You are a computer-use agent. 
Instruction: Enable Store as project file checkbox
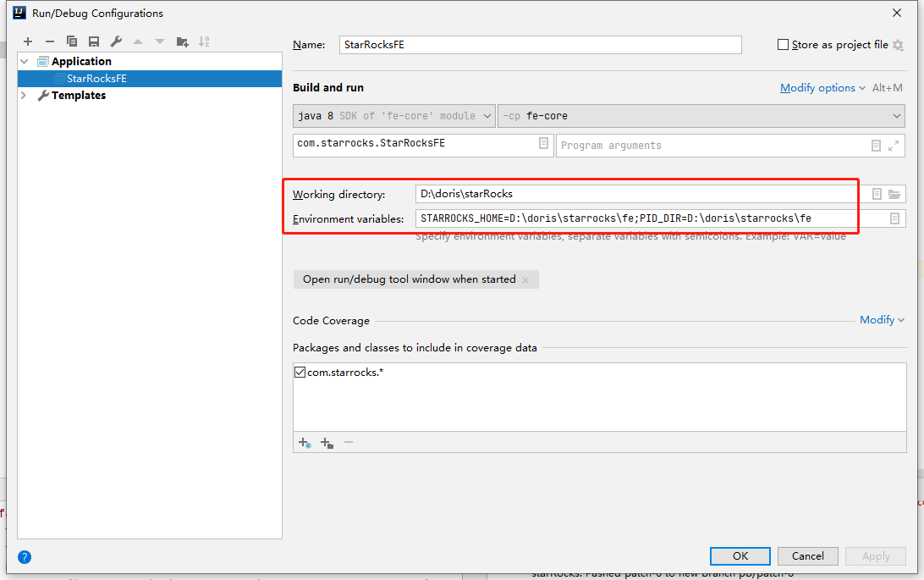click(x=784, y=45)
